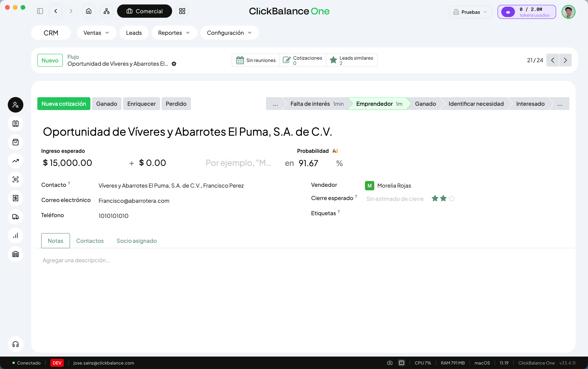
Task: Open the Flujo breadcrumb link
Action: [x=73, y=57]
